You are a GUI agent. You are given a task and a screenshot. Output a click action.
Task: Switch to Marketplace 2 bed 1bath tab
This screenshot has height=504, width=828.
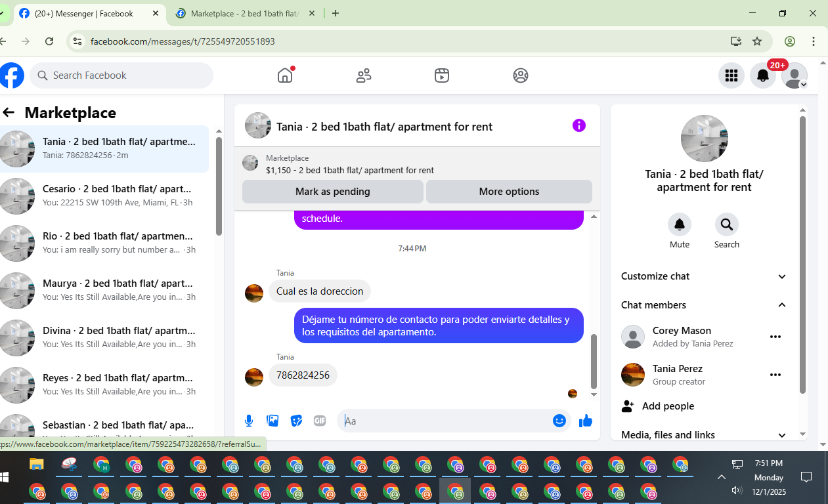pos(244,13)
